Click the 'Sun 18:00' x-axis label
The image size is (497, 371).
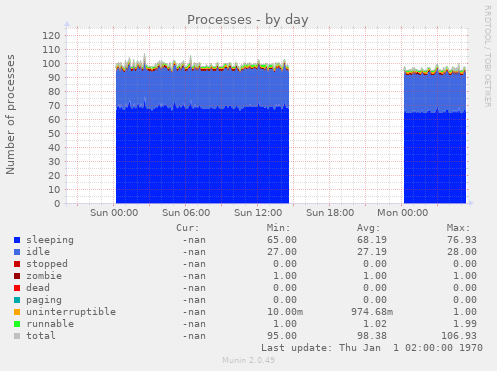[330, 213]
